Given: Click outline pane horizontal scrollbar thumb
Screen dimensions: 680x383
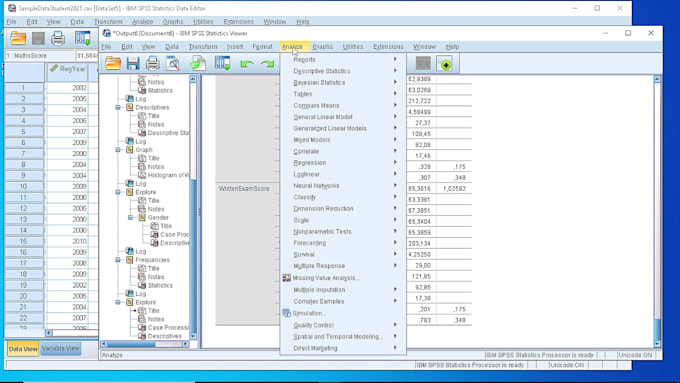Looking at the screenshot, I should coord(131,344).
